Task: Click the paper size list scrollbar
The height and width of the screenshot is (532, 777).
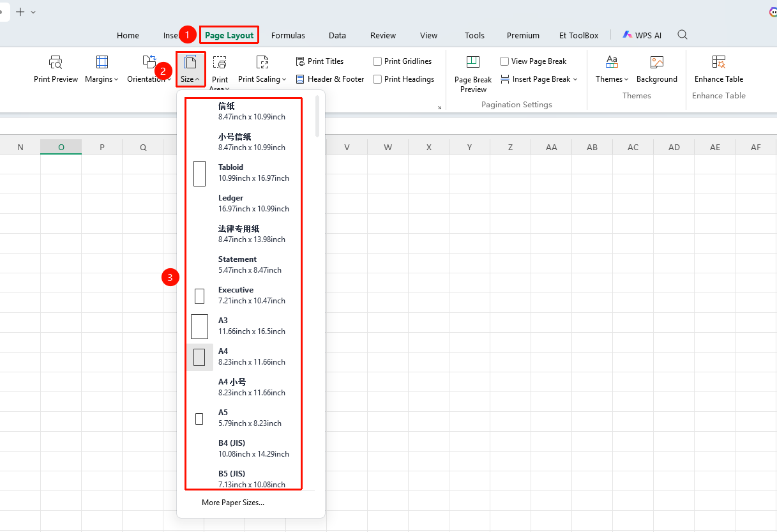Action: click(317, 116)
